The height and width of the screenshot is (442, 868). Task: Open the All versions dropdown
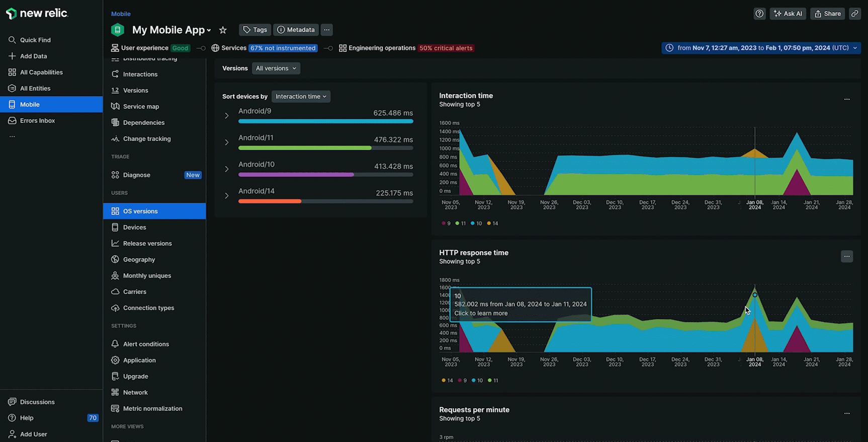pos(276,68)
